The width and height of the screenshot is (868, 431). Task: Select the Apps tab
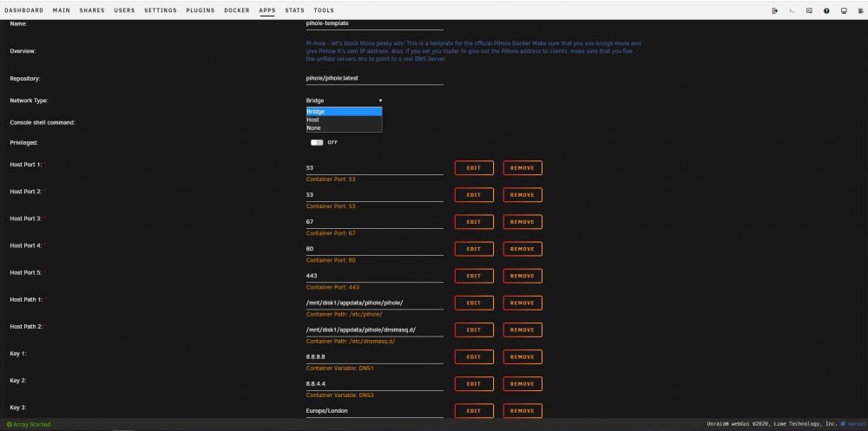tap(267, 10)
